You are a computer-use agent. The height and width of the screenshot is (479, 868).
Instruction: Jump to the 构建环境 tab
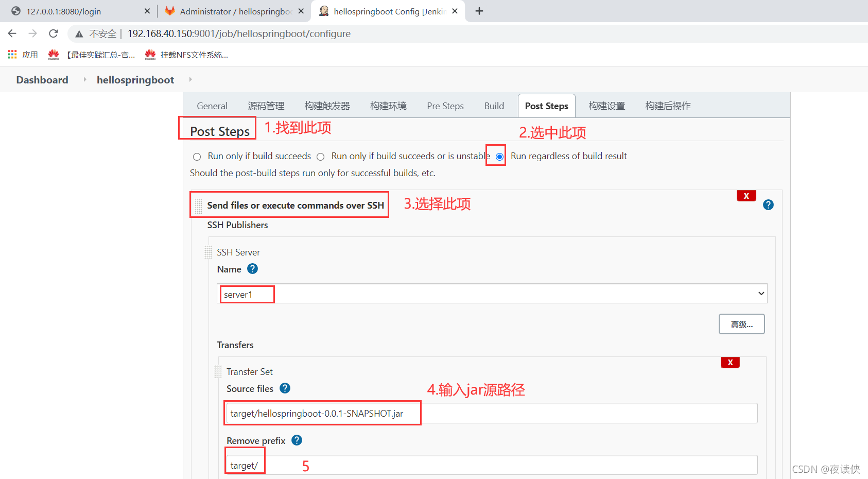click(x=389, y=106)
